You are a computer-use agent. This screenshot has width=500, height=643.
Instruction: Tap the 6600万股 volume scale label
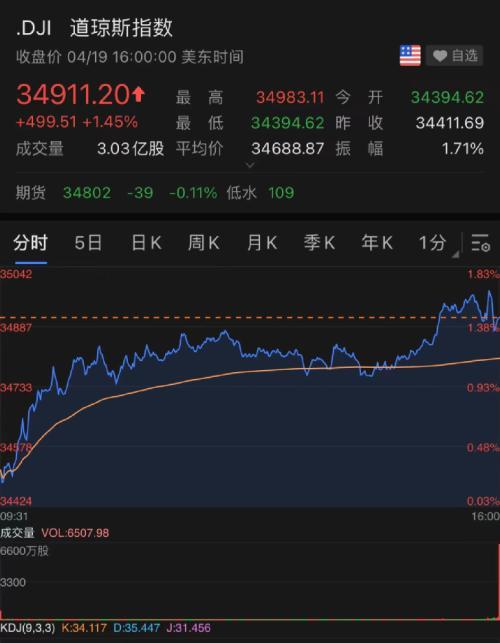[x=24, y=551]
